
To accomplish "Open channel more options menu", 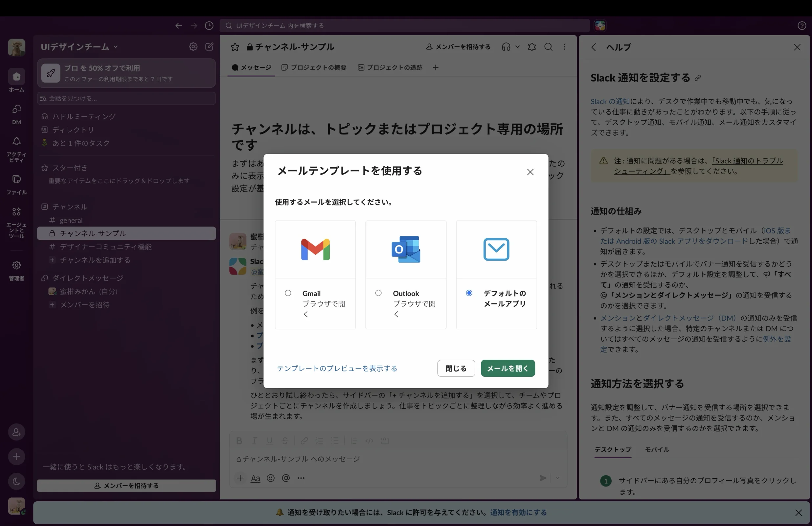I will (x=565, y=47).
